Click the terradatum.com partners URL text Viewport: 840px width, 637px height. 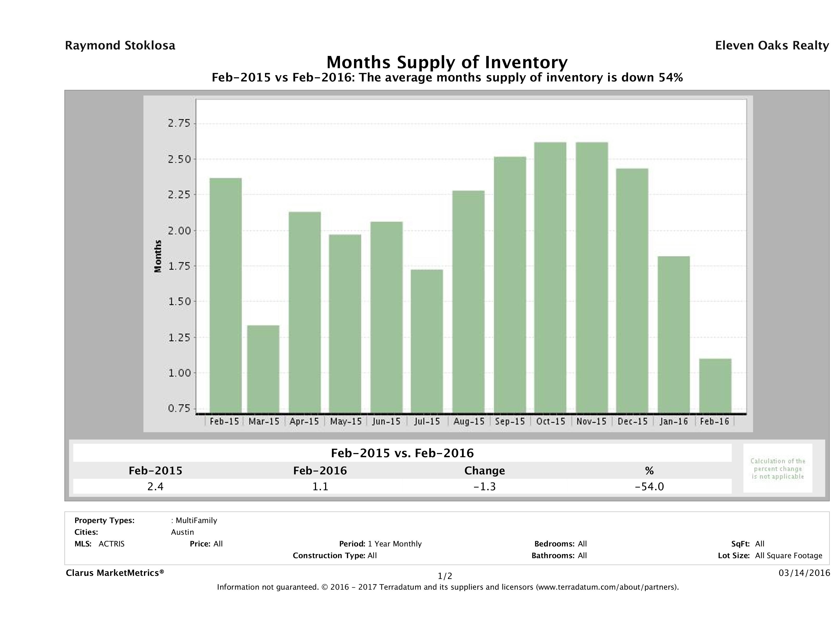607,587
